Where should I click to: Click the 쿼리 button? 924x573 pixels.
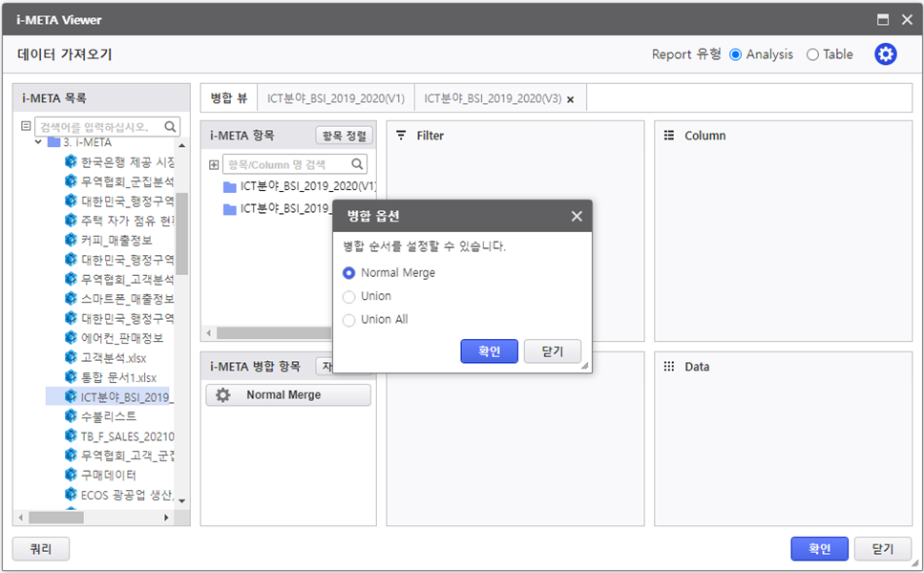41,549
